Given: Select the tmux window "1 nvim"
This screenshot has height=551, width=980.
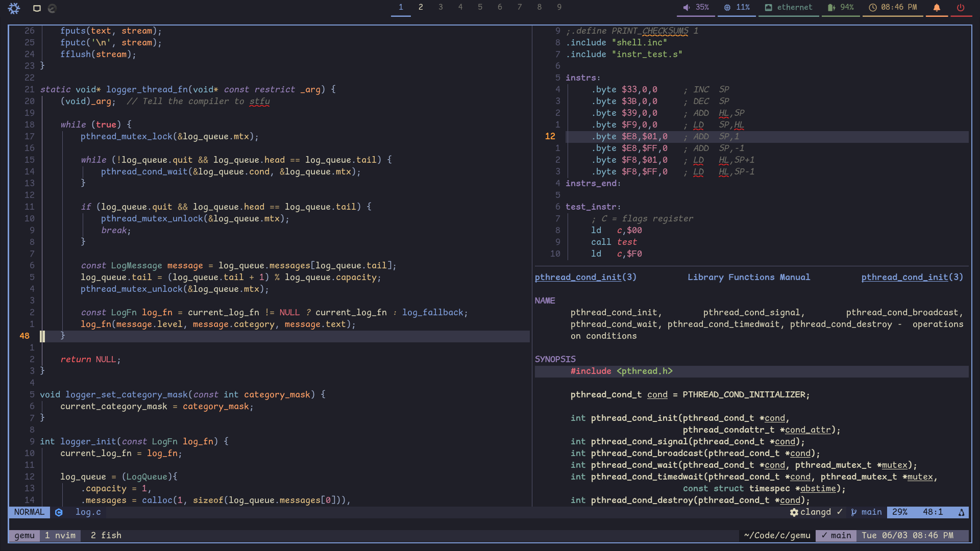Looking at the screenshot, I should [x=60, y=535].
